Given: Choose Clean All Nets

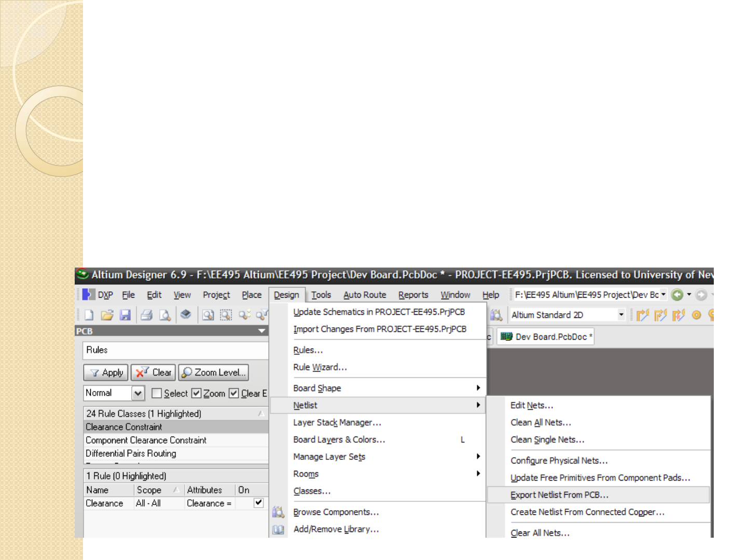Looking at the screenshot, I should [x=599, y=422].
